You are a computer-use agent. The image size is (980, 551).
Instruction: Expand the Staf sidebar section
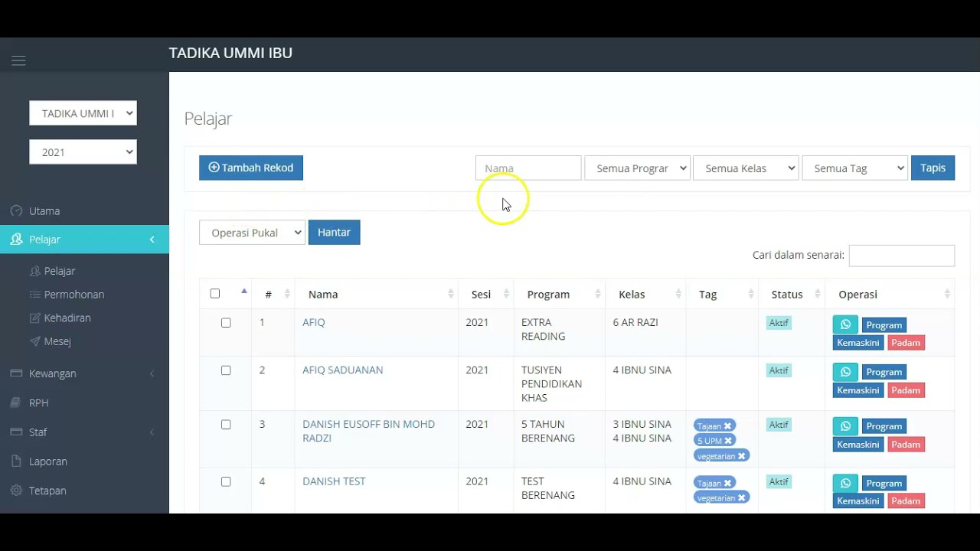pos(84,432)
